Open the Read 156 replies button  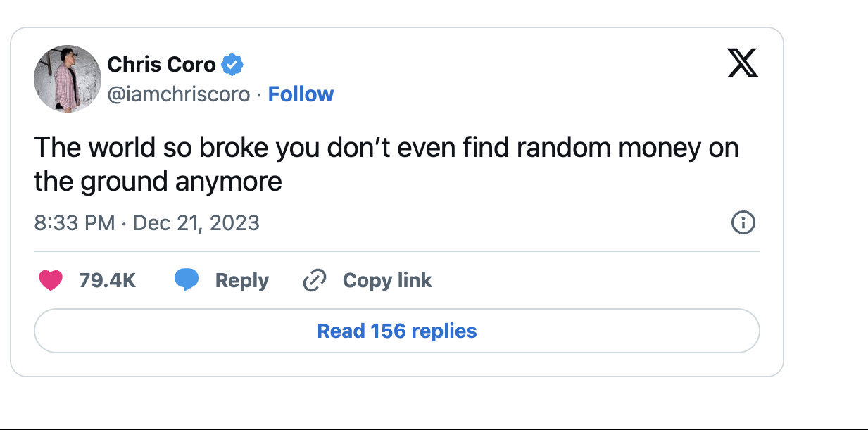coord(396,330)
